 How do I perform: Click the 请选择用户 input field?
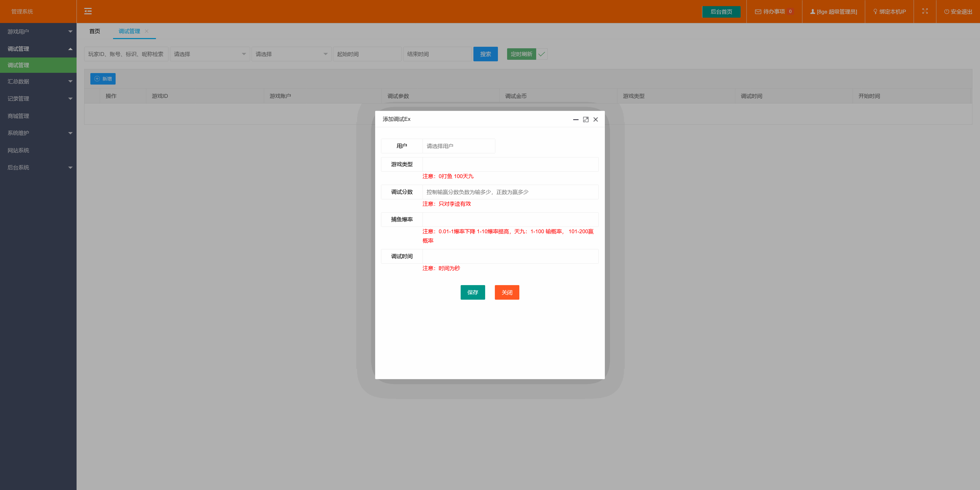[458, 146]
